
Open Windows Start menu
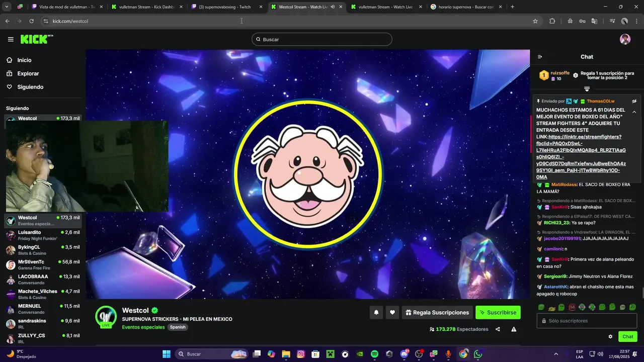point(167,354)
